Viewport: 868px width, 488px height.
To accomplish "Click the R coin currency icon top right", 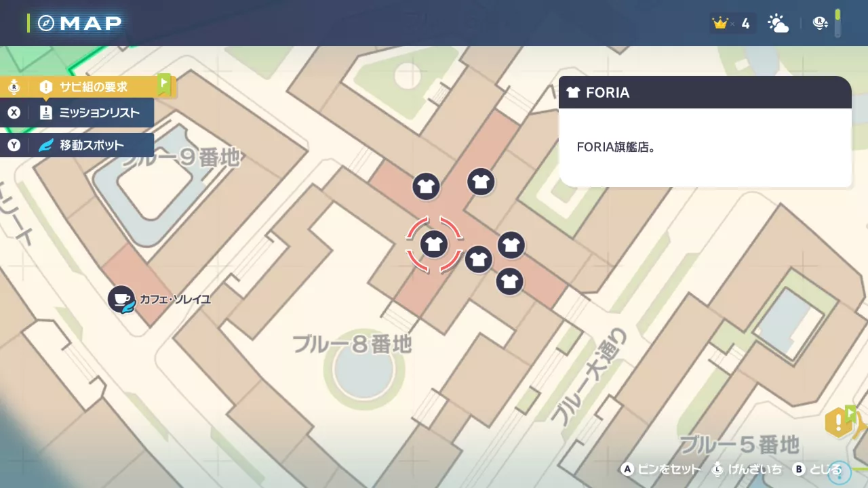I will [821, 22].
